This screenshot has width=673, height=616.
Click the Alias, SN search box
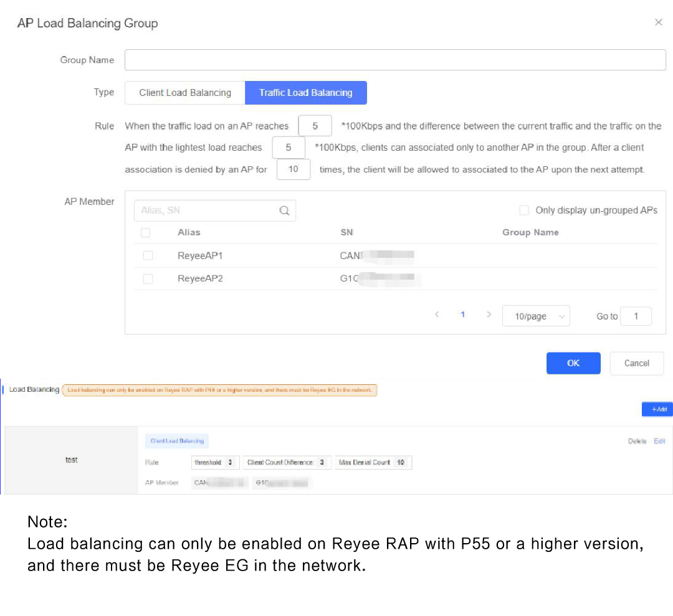(214, 211)
